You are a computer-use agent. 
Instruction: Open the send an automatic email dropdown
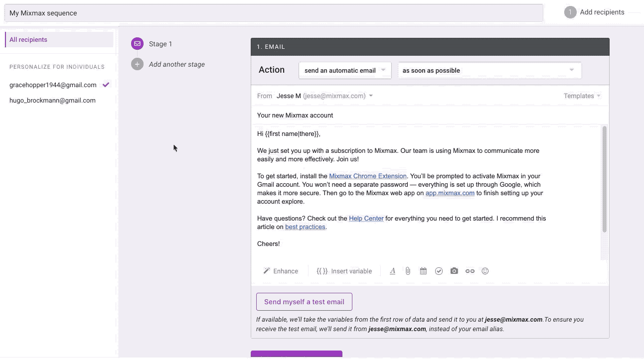point(345,70)
